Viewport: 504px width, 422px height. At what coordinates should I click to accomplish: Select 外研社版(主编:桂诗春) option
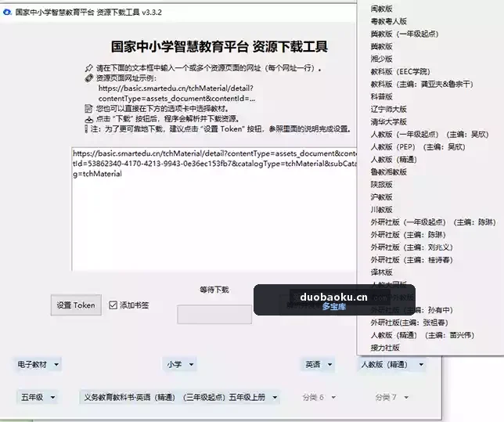[412, 260]
